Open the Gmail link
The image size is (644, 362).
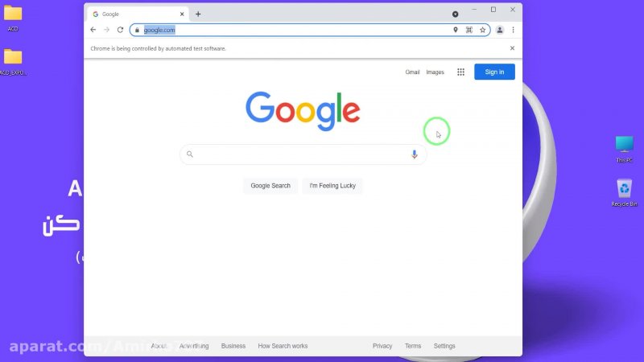click(x=412, y=72)
